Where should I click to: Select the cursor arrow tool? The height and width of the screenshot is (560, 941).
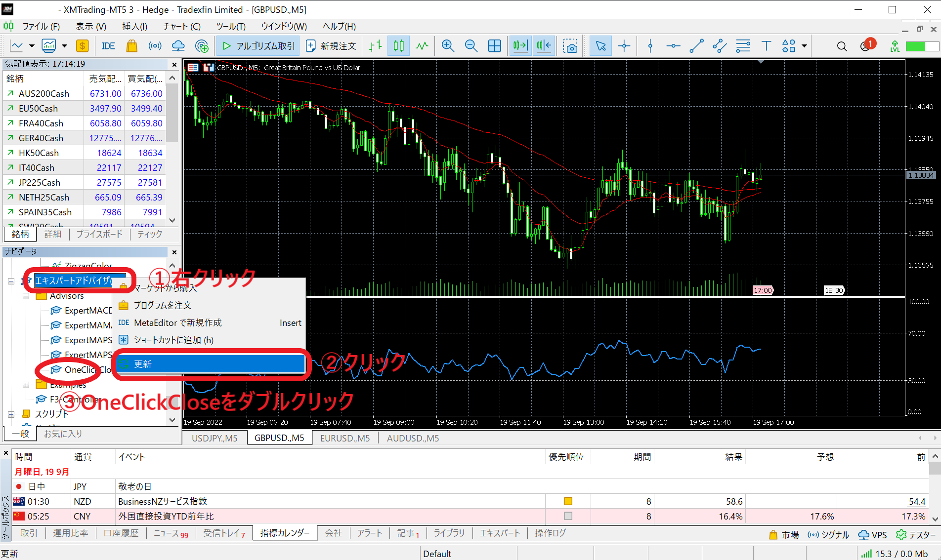point(600,46)
